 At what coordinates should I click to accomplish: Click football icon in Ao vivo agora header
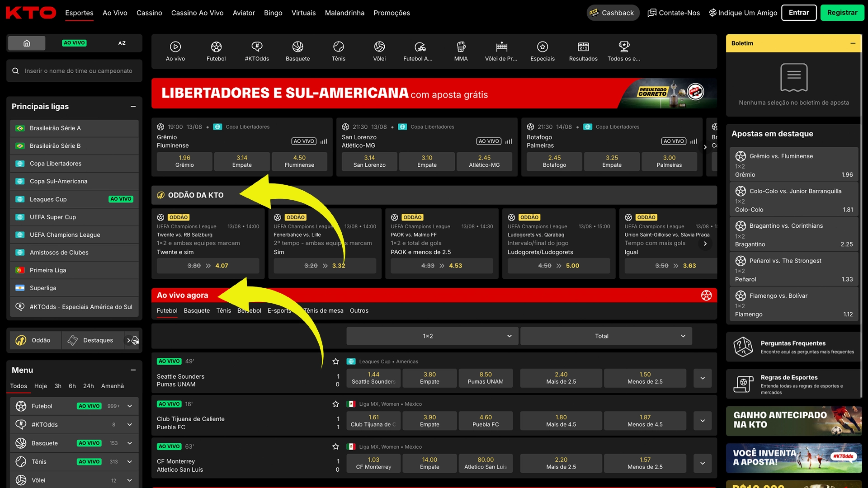coord(706,296)
